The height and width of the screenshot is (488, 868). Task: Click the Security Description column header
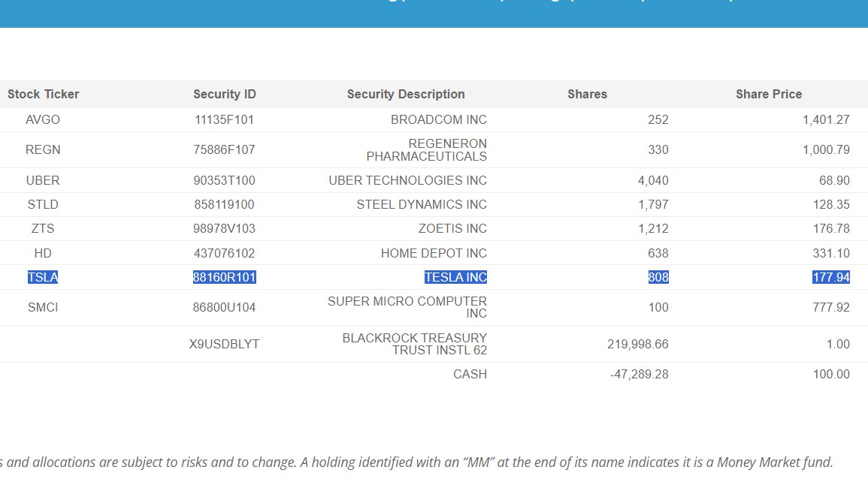(406, 94)
